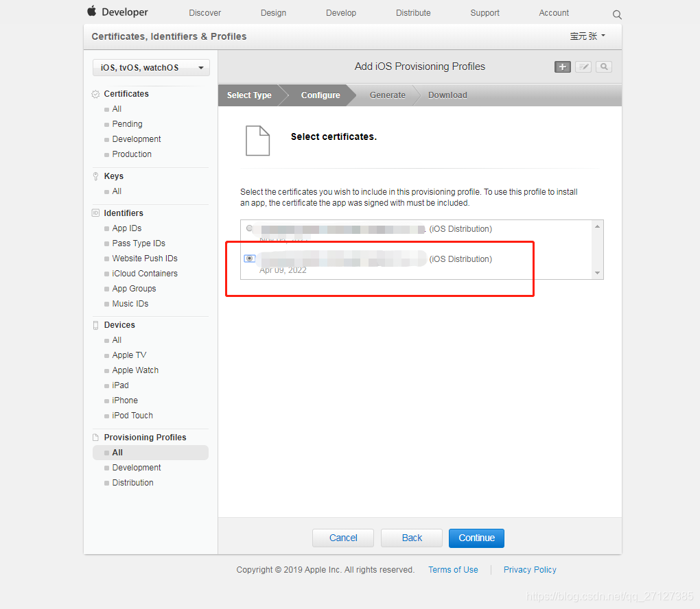
Task: Open the Develop menu
Action: pos(341,13)
